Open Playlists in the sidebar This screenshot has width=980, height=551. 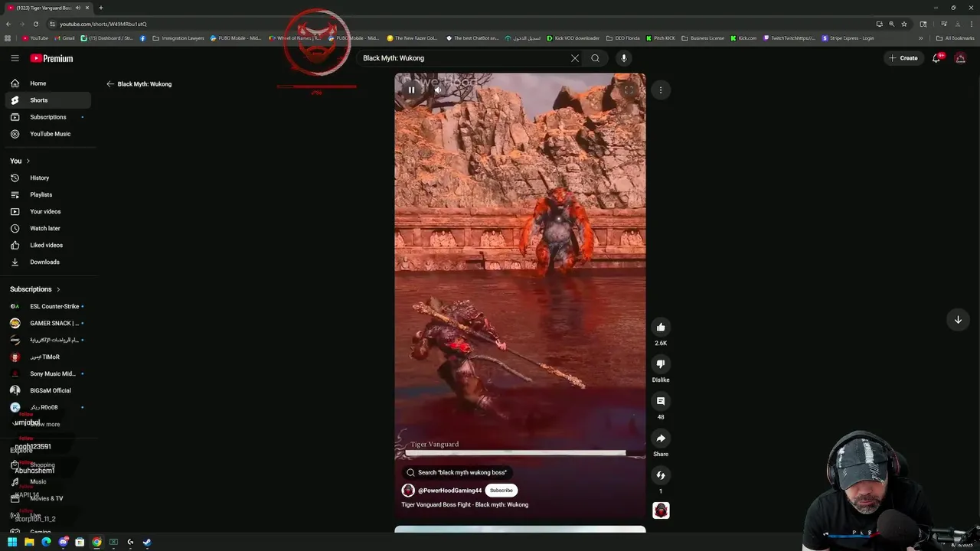[x=47, y=195]
